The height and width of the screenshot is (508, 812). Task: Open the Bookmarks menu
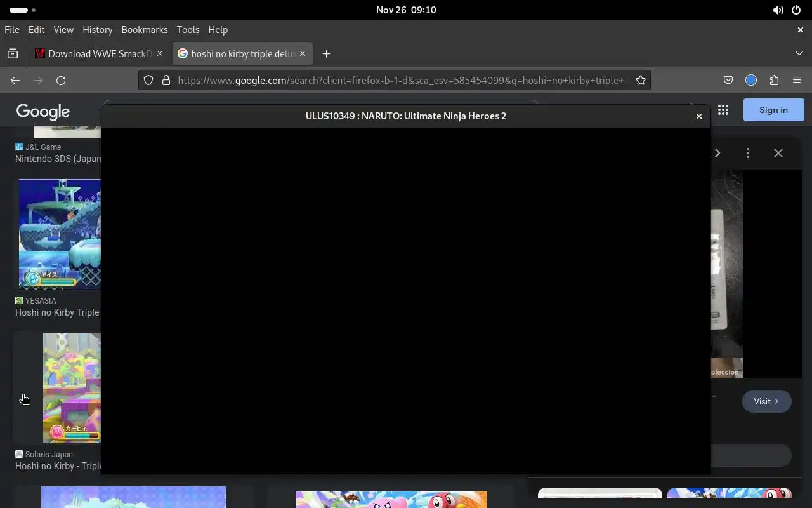coord(145,30)
